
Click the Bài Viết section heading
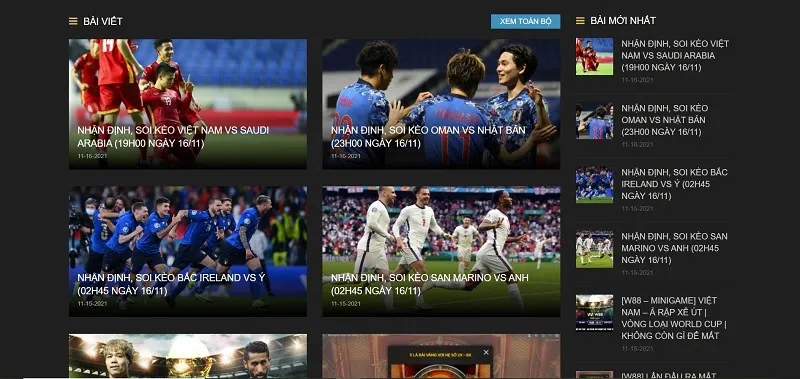click(x=103, y=21)
